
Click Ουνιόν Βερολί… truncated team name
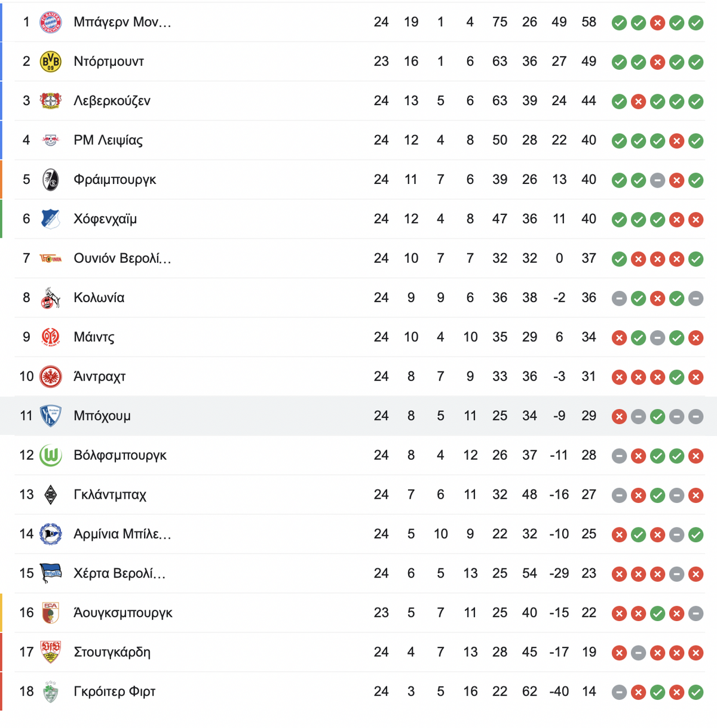click(122, 259)
